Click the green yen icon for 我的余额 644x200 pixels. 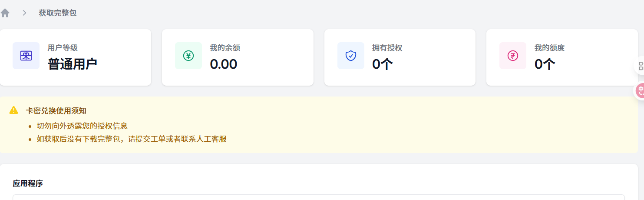point(188,56)
